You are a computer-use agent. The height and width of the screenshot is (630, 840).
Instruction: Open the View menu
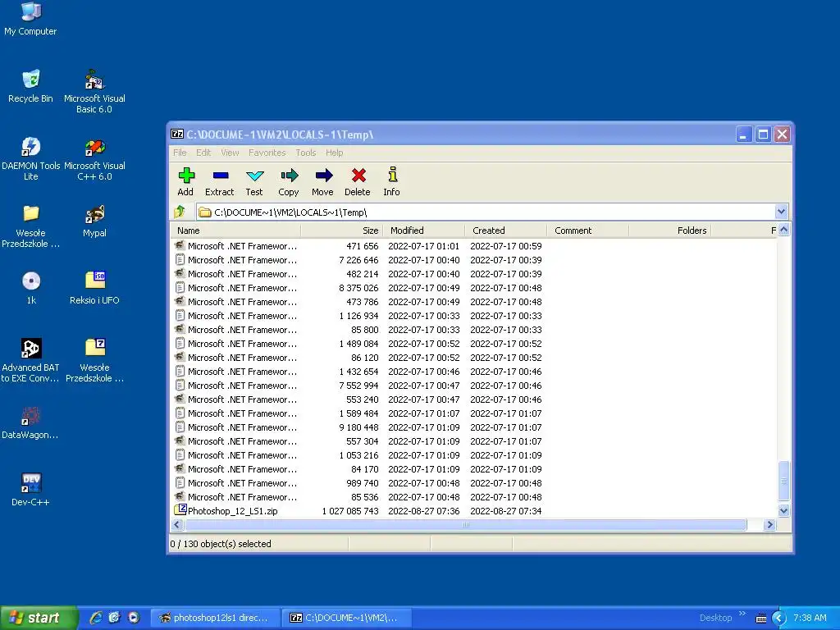click(x=230, y=153)
